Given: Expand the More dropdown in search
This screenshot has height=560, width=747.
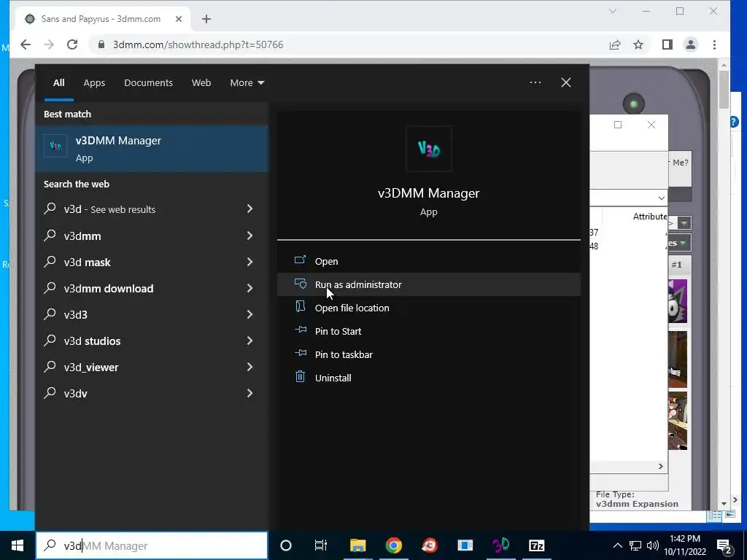Looking at the screenshot, I should coord(247,83).
